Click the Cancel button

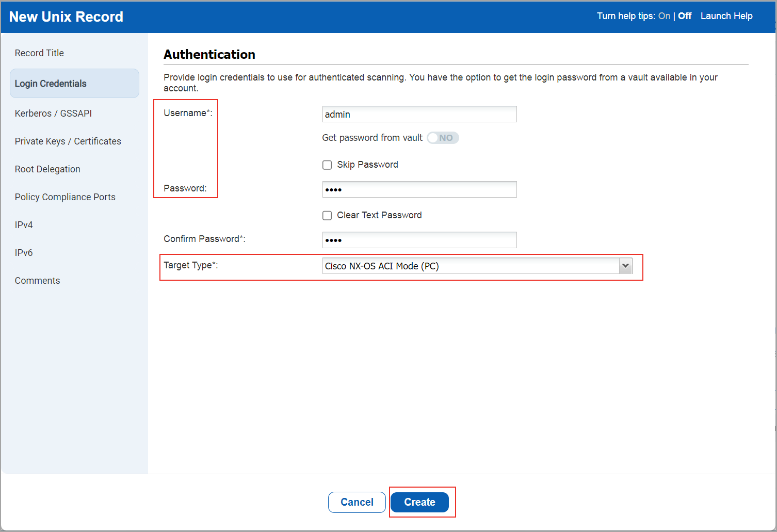tap(357, 502)
